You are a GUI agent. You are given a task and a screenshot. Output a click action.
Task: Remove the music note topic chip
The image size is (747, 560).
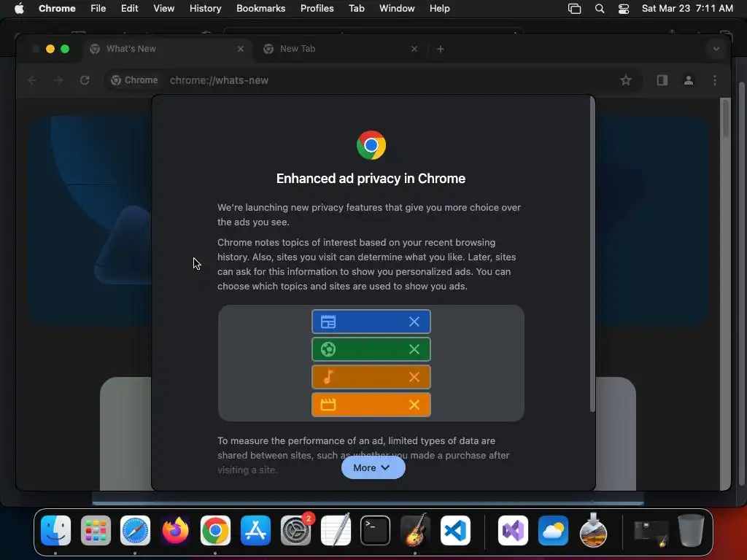(414, 377)
